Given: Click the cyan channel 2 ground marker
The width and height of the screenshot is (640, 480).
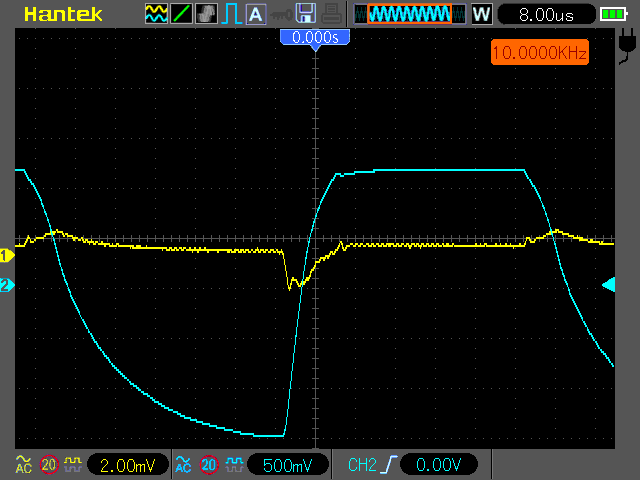Looking at the screenshot, I should click(7, 284).
